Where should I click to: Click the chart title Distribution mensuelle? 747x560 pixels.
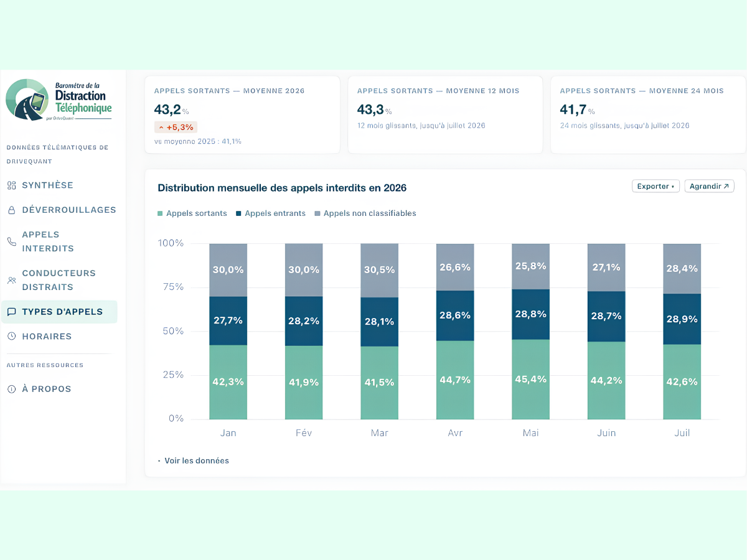click(x=282, y=188)
